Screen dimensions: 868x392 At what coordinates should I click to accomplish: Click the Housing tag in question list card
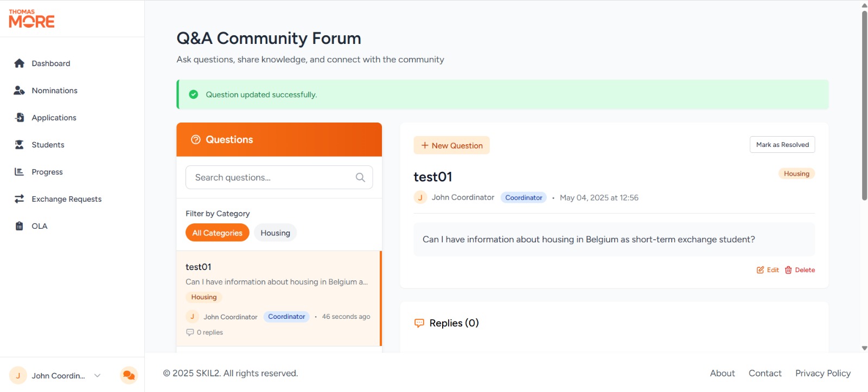pos(204,297)
